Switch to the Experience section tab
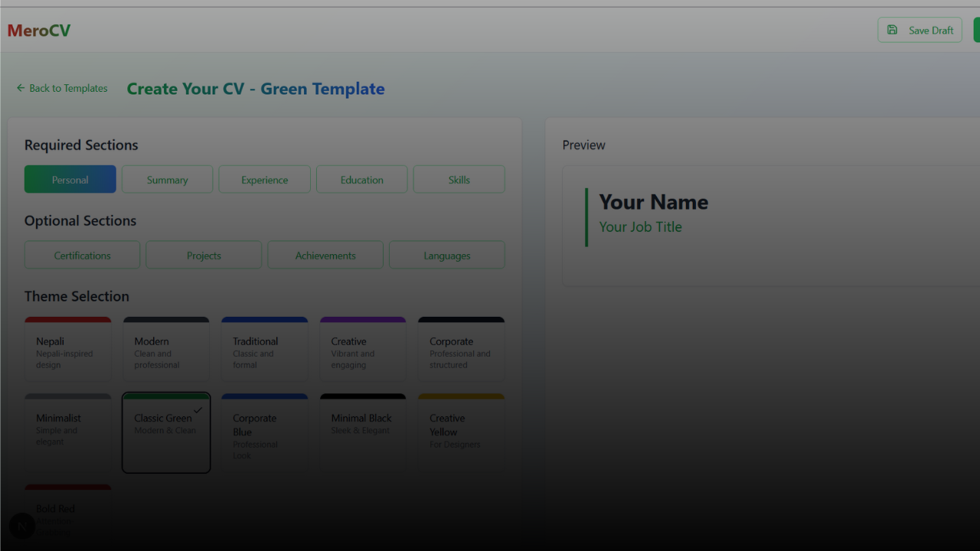The image size is (980, 551). coord(264,178)
